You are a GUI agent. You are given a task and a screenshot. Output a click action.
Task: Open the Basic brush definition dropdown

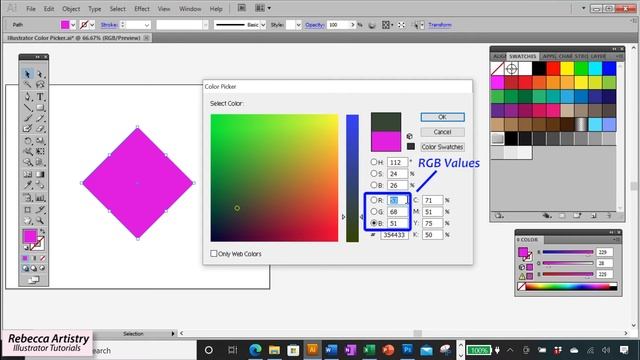tap(263, 25)
